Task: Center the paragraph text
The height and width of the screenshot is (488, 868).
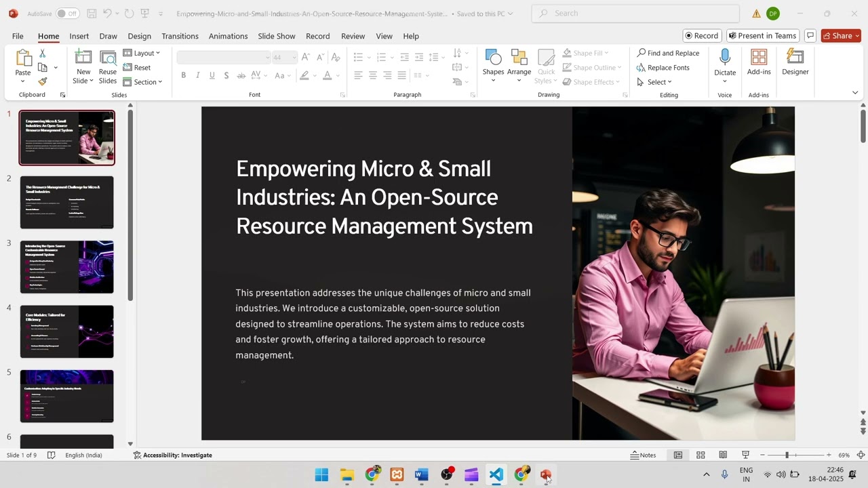Action: (x=373, y=75)
